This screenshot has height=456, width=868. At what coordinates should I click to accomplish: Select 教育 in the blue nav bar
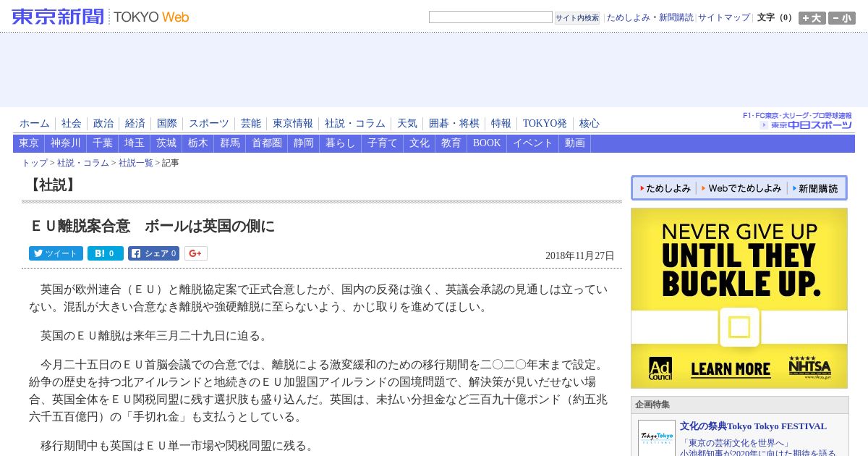(451, 143)
